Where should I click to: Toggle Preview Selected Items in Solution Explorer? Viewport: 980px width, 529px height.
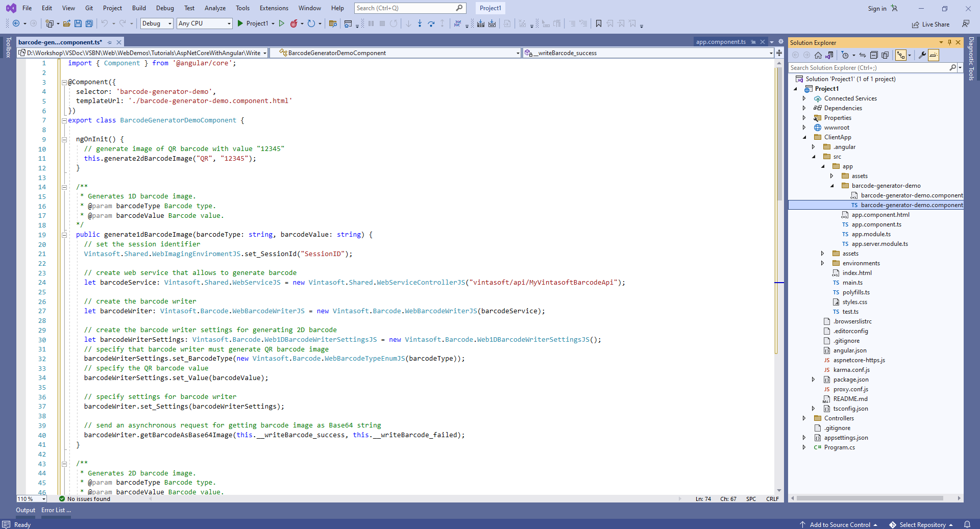click(934, 55)
